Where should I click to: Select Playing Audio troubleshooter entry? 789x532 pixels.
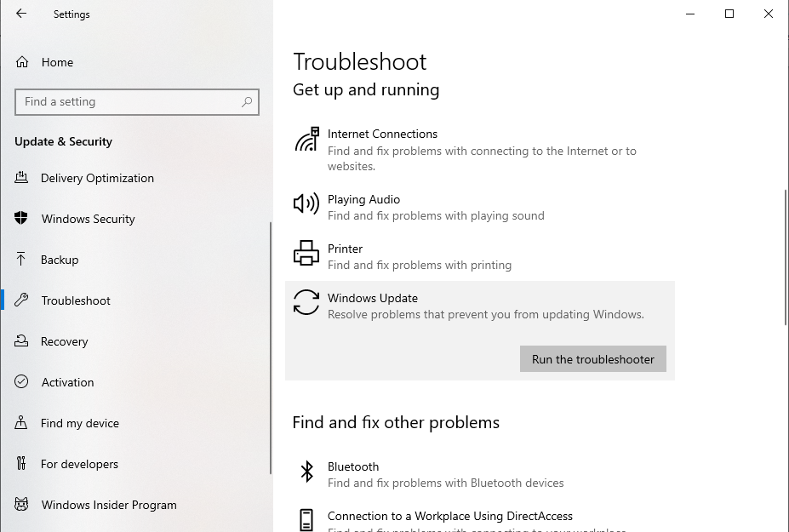pos(479,207)
